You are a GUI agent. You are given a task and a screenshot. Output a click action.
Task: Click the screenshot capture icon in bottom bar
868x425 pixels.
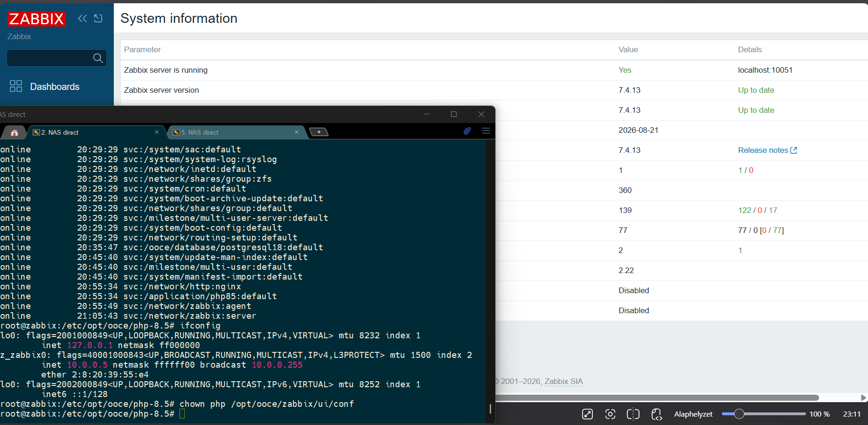(x=610, y=414)
